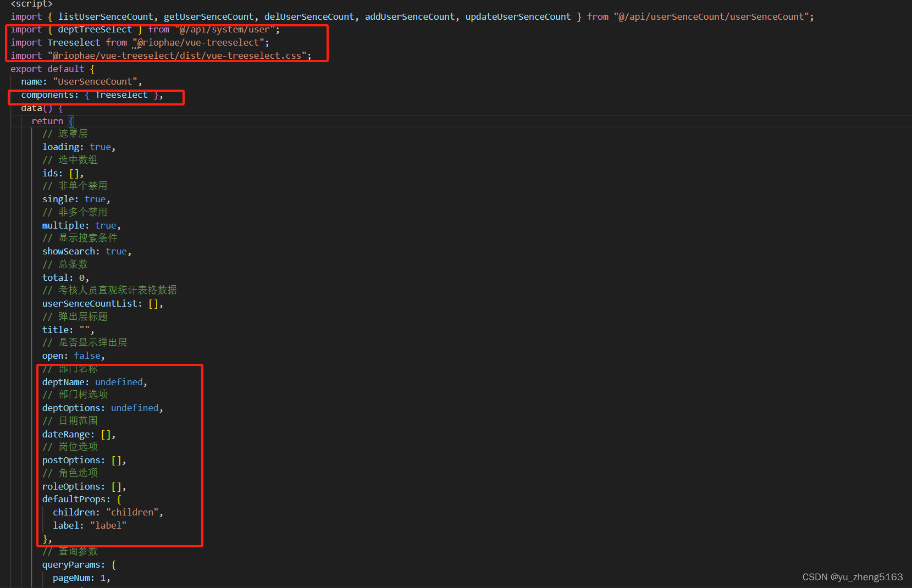Image resolution: width=912 pixels, height=588 pixels.
Task: Click the single: true line
Action: 76,199
